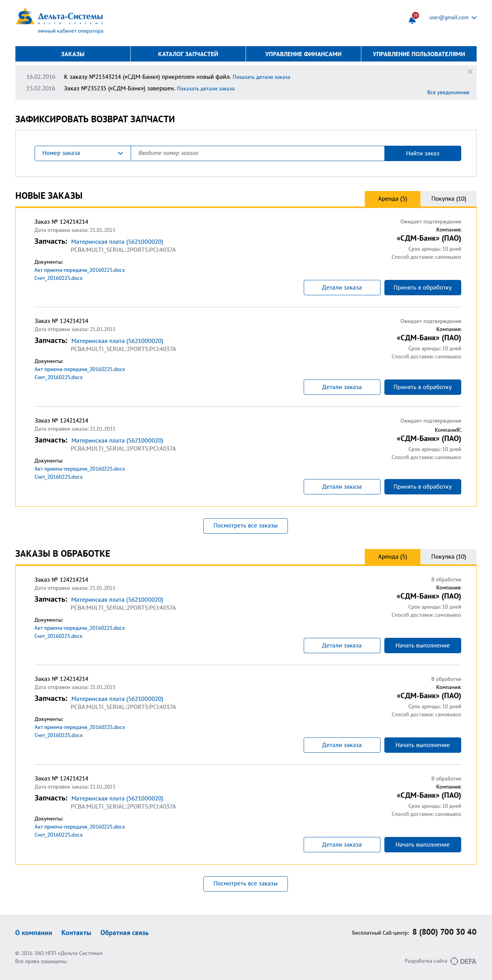The height and width of the screenshot is (980, 492).
Task: Open the 'Номер заказа' search type dropdown
Action: [83, 153]
